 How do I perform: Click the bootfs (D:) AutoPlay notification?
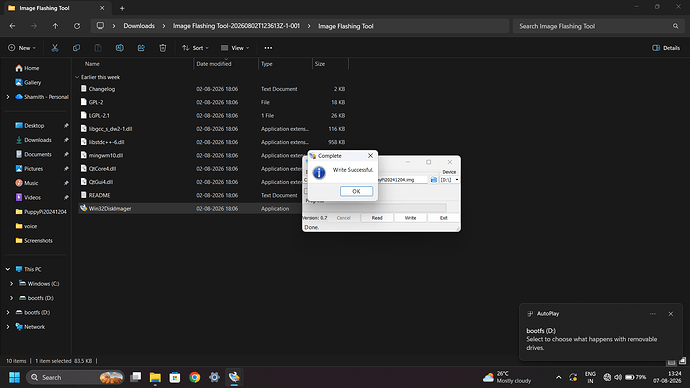(601, 332)
